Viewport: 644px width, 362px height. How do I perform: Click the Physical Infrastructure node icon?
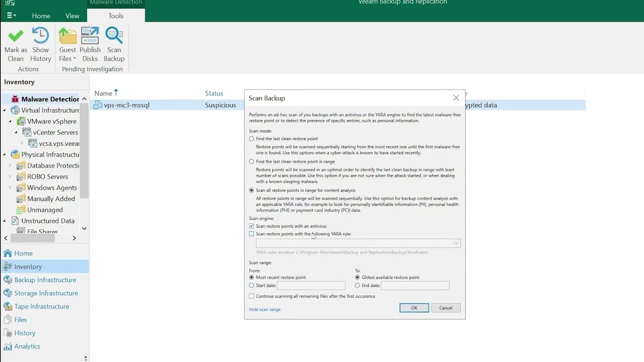click(15, 154)
